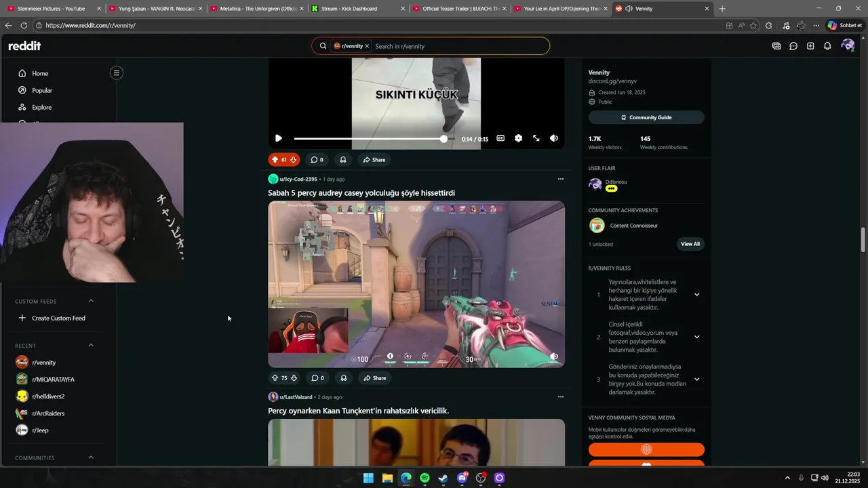Collapse the Custom Feeds section
Image resolution: width=868 pixels, height=488 pixels.
(91, 301)
